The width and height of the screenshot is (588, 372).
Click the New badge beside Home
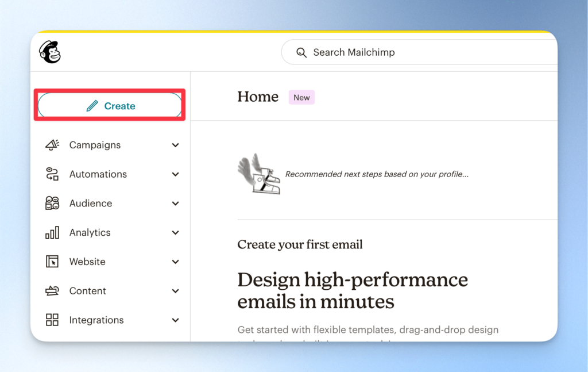pyautogui.click(x=301, y=98)
